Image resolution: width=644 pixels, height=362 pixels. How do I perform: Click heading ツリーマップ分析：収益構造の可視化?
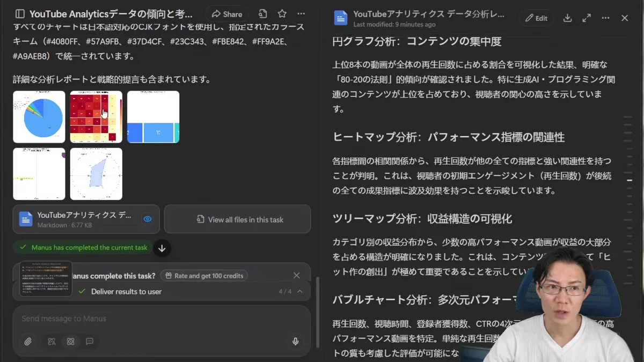click(422, 219)
